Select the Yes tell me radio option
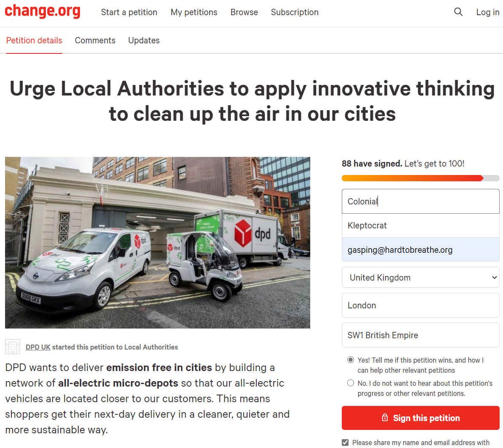This screenshot has width=503, height=448. click(x=351, y=360)
